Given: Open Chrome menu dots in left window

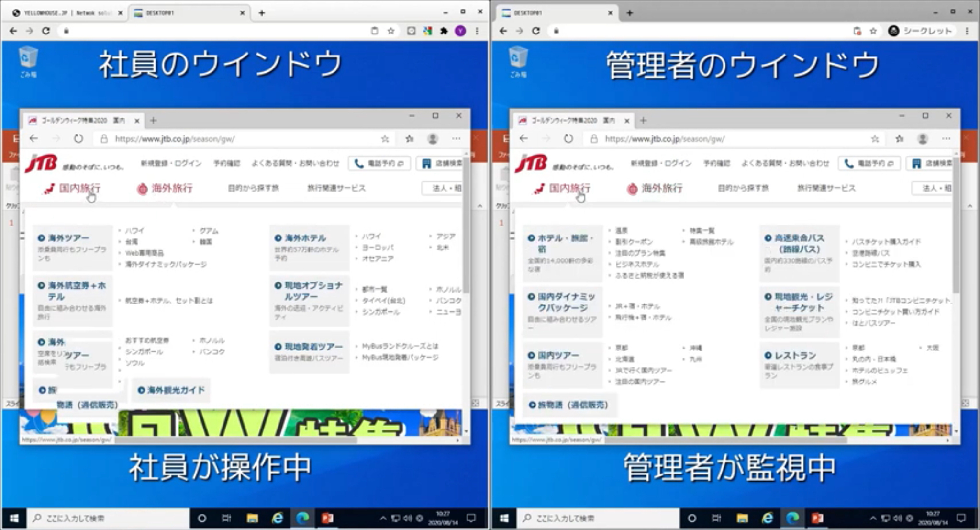Looking at the screenshot, I should (477, 31).
